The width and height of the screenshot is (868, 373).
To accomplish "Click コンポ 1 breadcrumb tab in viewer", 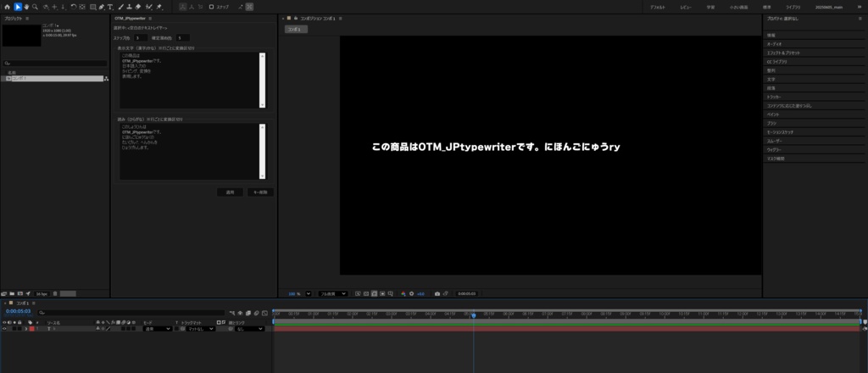I will [x=296, y=30].
